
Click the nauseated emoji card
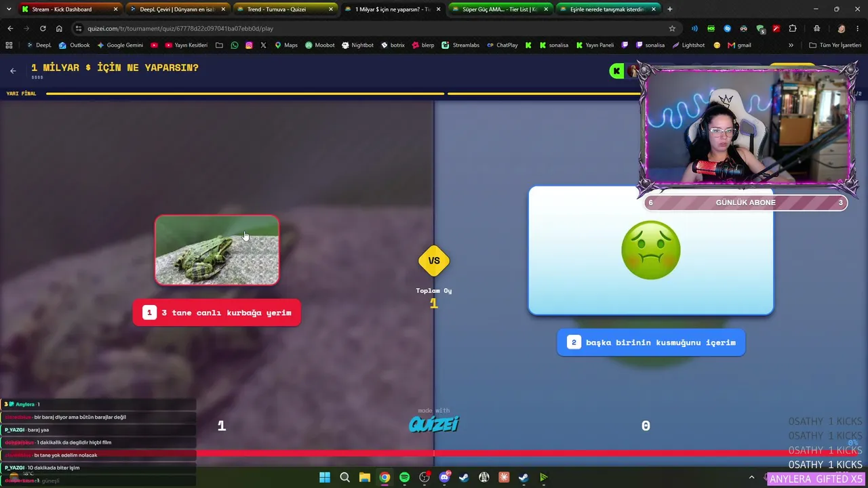point(651,250)
